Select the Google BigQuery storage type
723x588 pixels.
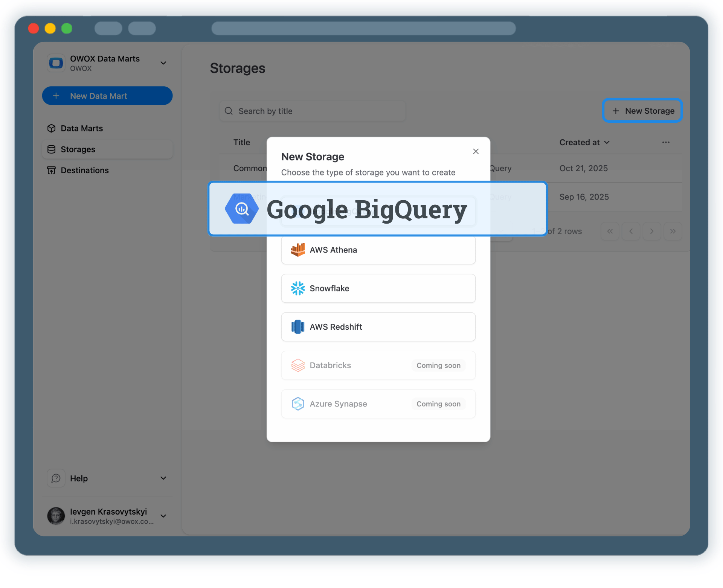click(377, 209)
